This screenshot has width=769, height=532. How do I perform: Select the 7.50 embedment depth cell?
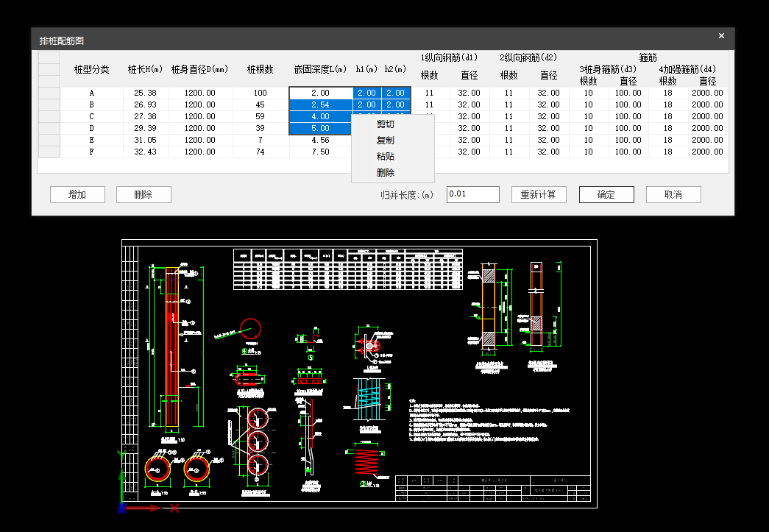[x=320, y=152]
